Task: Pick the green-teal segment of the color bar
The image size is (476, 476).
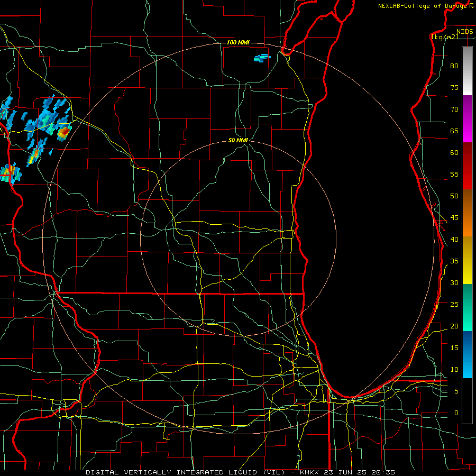Action: [467, 307]
